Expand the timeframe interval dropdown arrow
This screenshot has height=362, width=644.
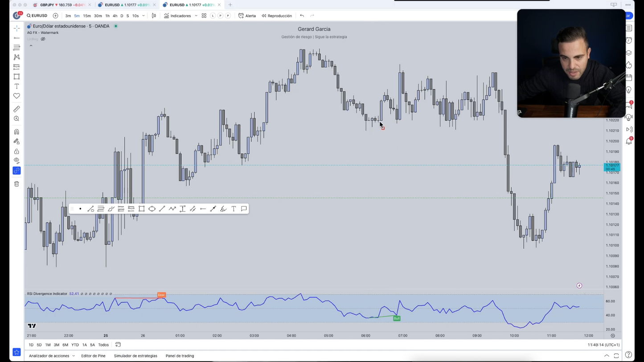tap(144, 16)
